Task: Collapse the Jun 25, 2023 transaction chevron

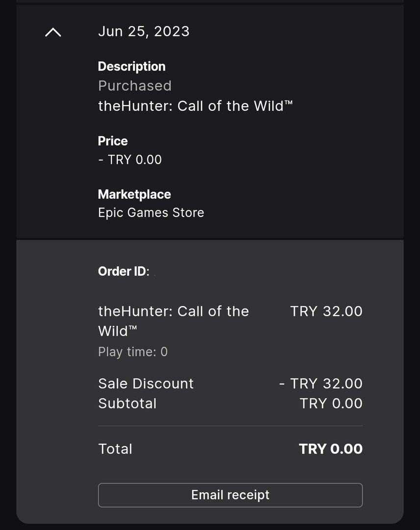Action: pyautogui.click(x=53, y=32)
